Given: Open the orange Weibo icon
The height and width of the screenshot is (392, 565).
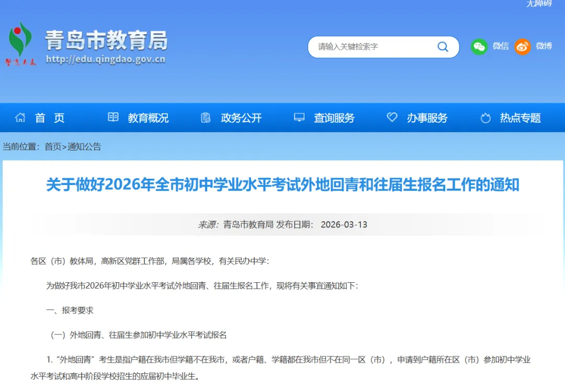Looking at the screenshot, I should click(523, 47).
